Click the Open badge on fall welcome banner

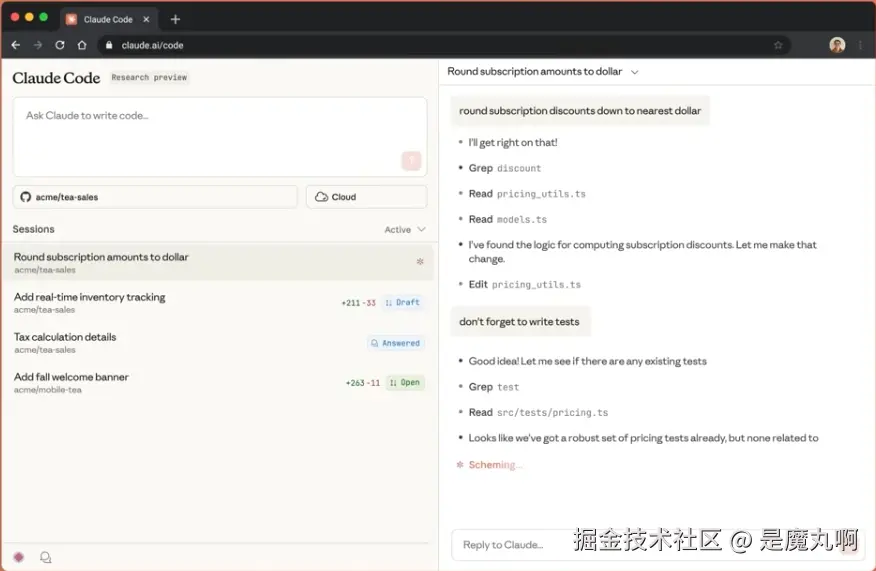[406, 382]
